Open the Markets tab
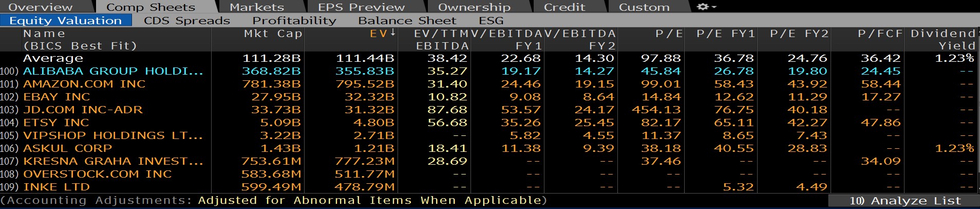Viewport: 980px width, 209px height. 257,7
